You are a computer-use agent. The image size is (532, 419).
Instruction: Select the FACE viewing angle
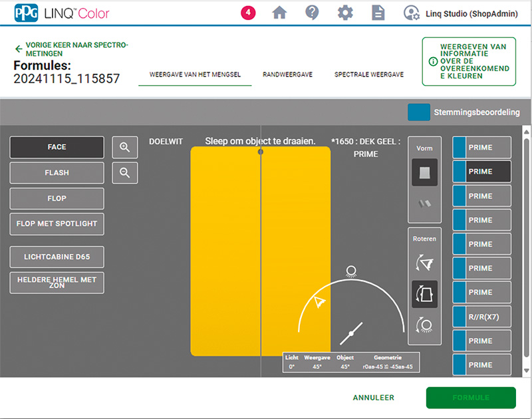(x=57, y=147)
